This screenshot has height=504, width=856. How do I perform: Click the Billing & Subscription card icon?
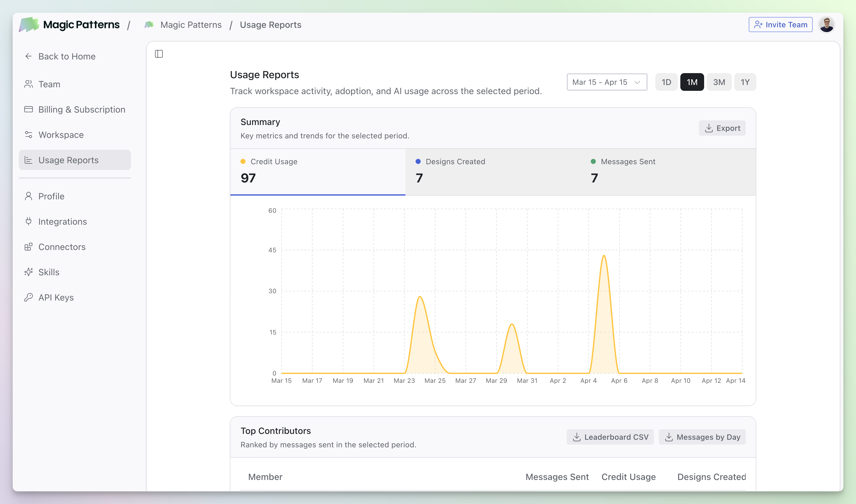(x=29, y=109)
